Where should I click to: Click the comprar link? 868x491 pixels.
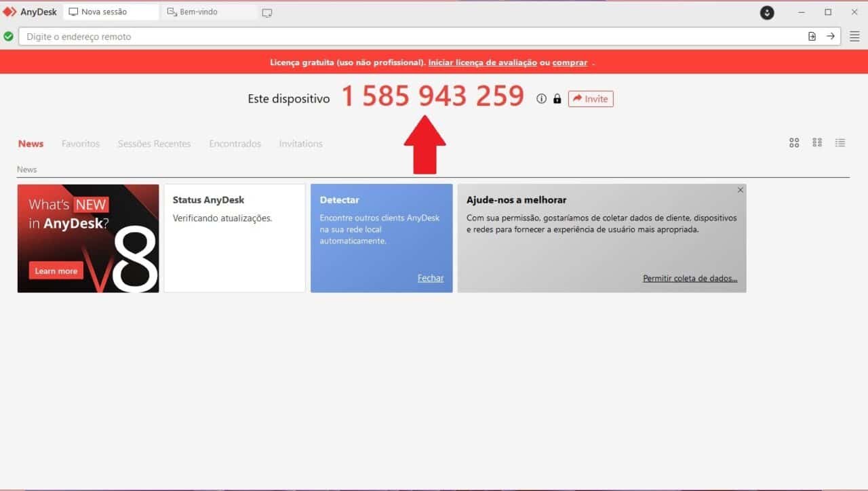tap(570, 62)
